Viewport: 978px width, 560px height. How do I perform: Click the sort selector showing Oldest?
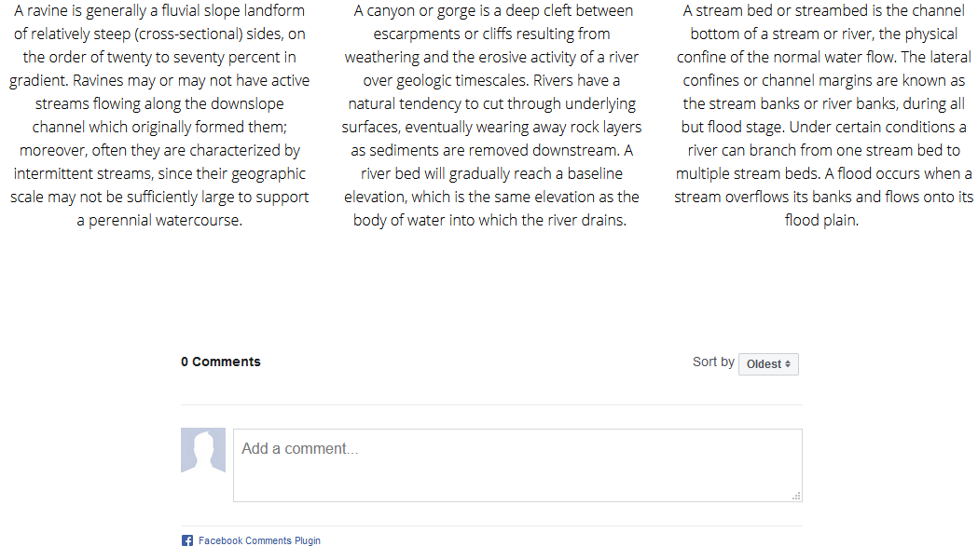point(768,363)
